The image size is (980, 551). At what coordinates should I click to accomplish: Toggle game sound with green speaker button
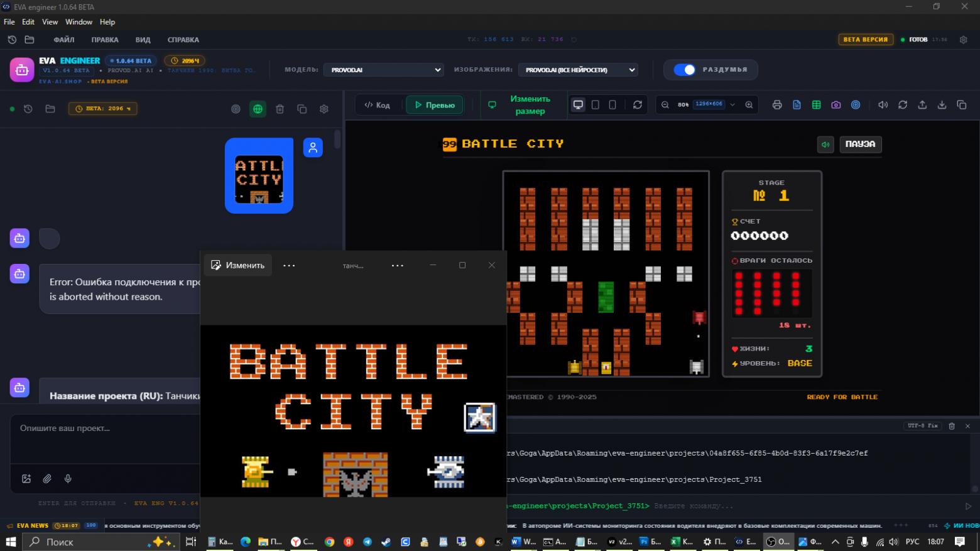825,145
